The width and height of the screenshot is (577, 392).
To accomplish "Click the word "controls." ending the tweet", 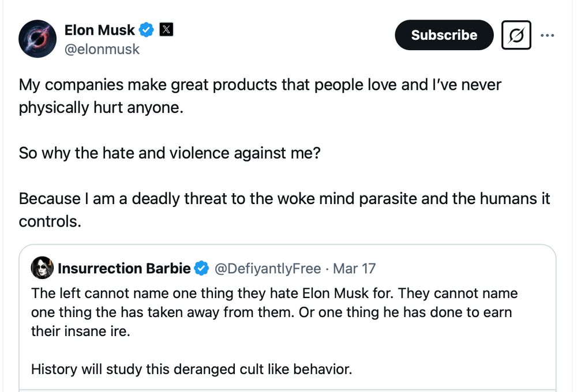I will click(50, 221).
